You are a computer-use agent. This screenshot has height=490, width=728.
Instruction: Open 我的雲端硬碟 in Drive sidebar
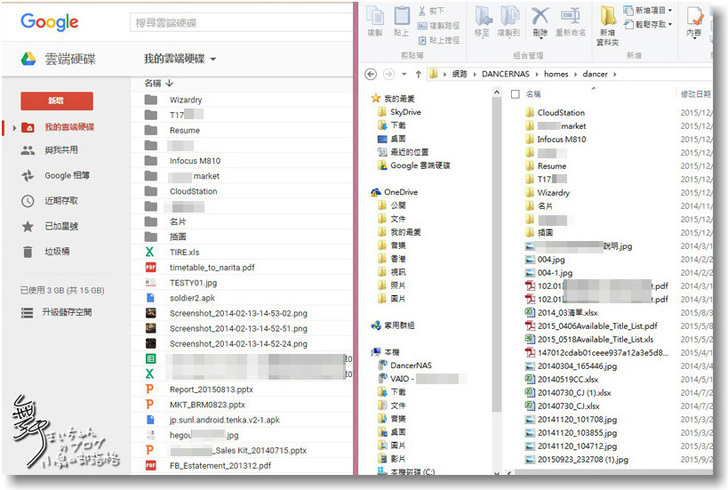(x=69, y=127)
